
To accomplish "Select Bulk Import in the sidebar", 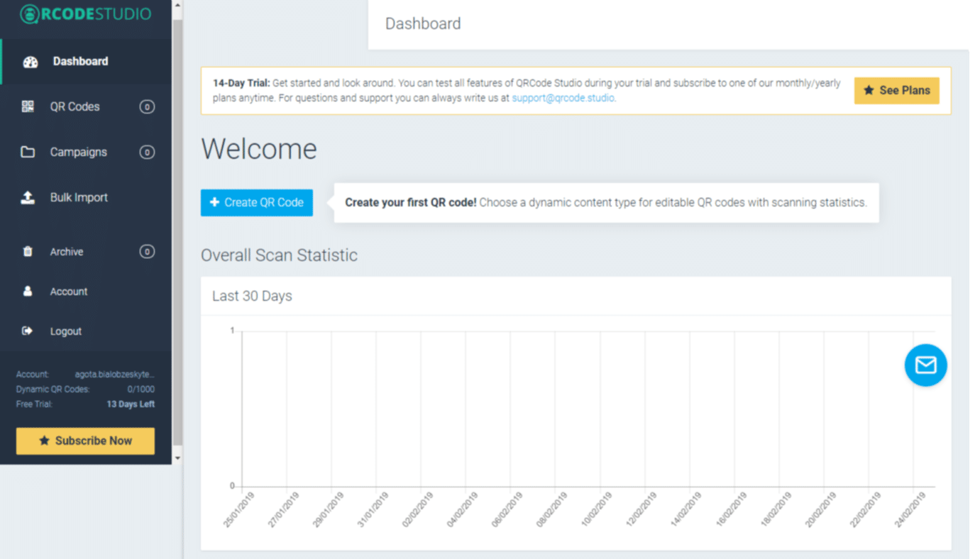I will [79, 198].
